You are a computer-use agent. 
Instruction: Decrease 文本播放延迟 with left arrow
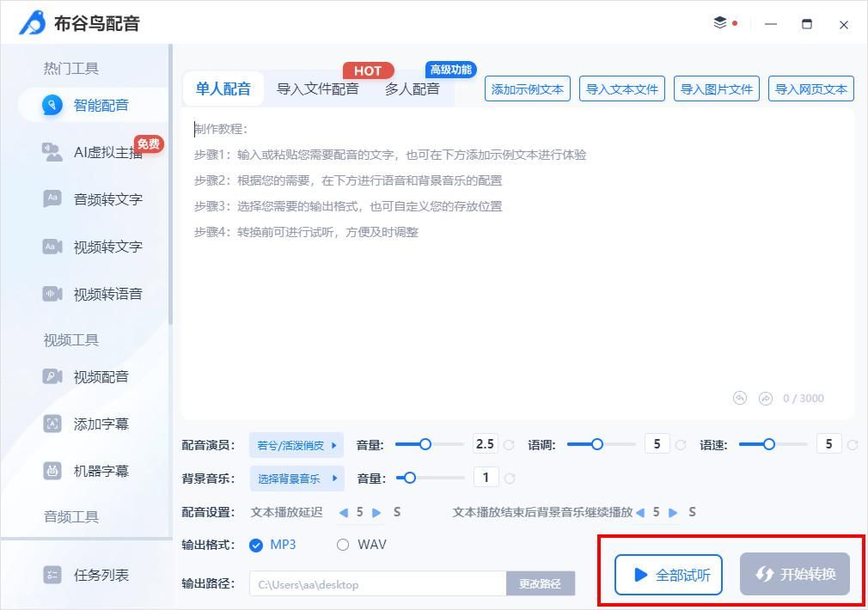click(x=343, y=513)
